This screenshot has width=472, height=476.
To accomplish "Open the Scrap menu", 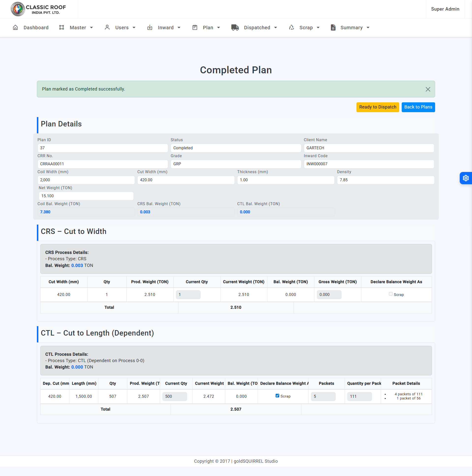I will pyautogui.click(x=306, y=28).
